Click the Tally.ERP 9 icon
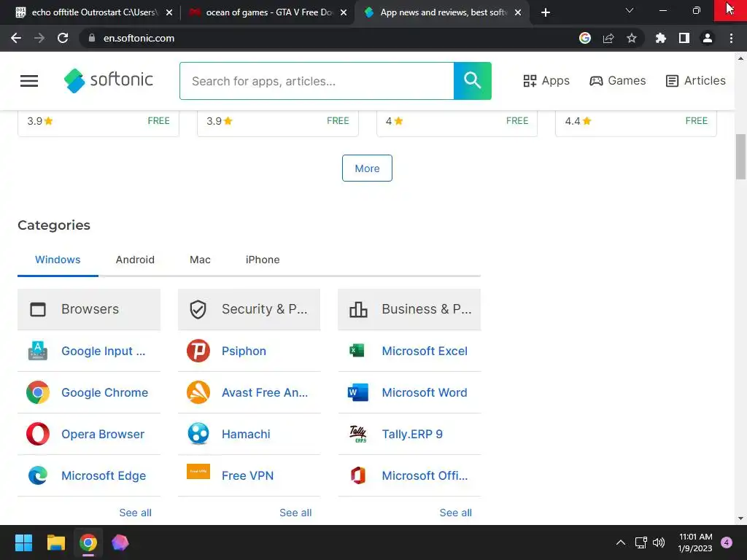 coord(357,434)
